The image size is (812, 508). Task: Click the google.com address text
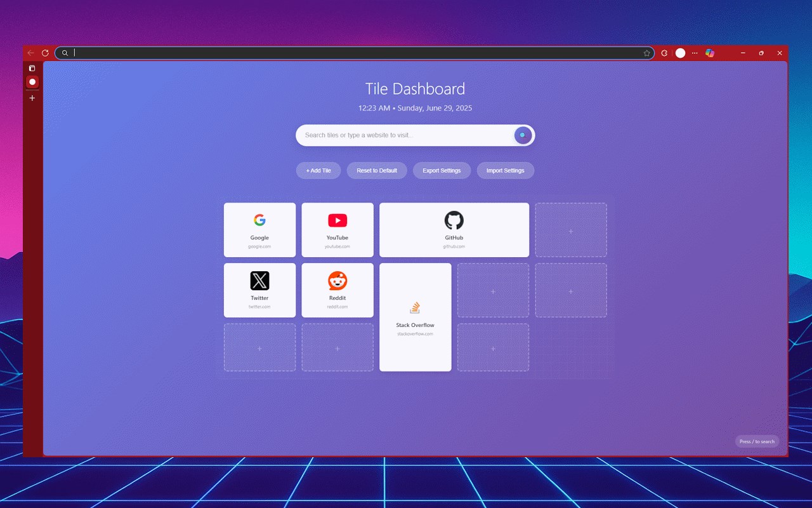pyautogui.click(x=259, y=246)
